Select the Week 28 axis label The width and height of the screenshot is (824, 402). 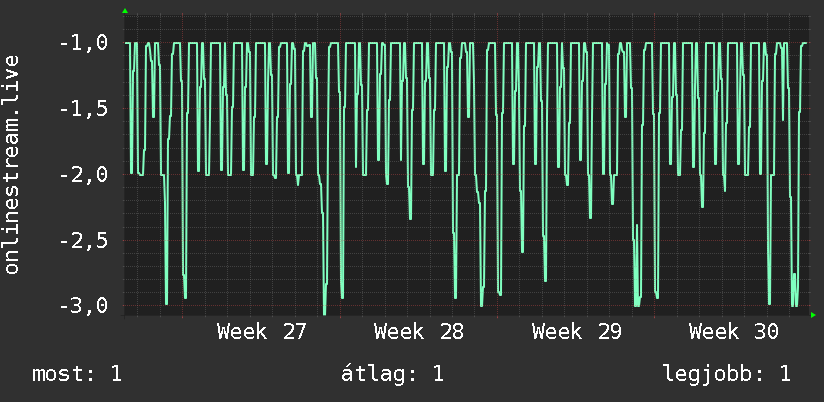click(x=419, y=332)
